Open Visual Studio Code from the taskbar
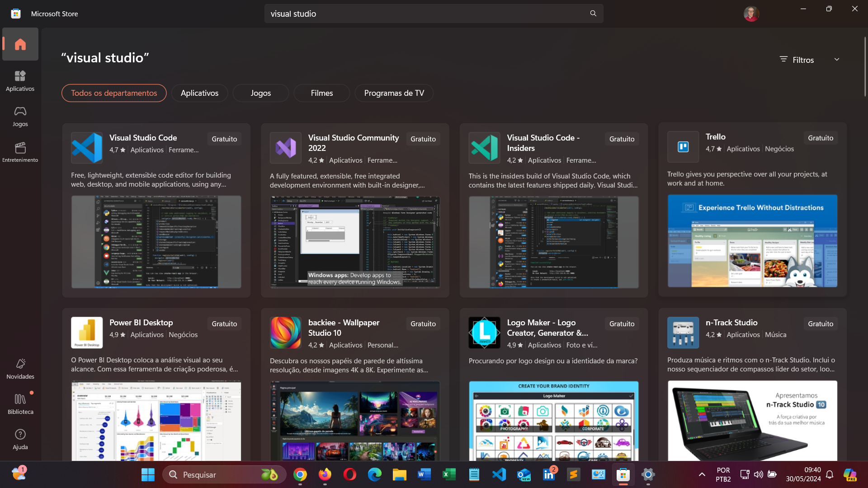 499,474
